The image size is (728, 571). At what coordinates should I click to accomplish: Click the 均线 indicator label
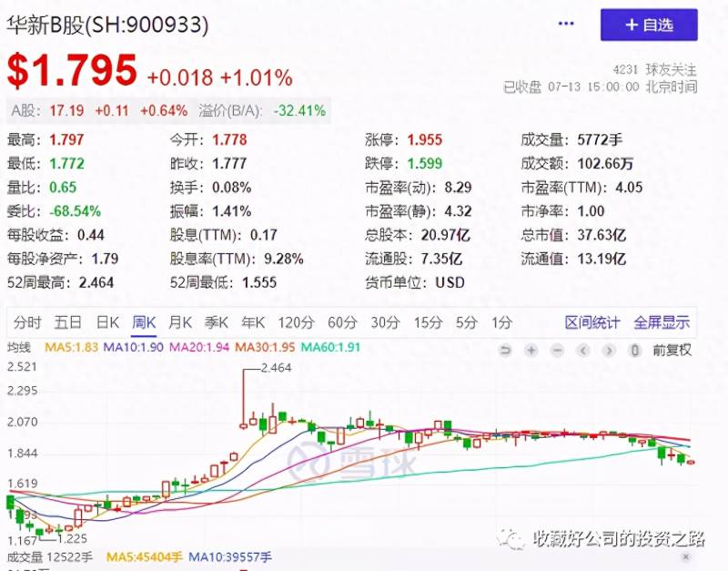coord(19,347)
